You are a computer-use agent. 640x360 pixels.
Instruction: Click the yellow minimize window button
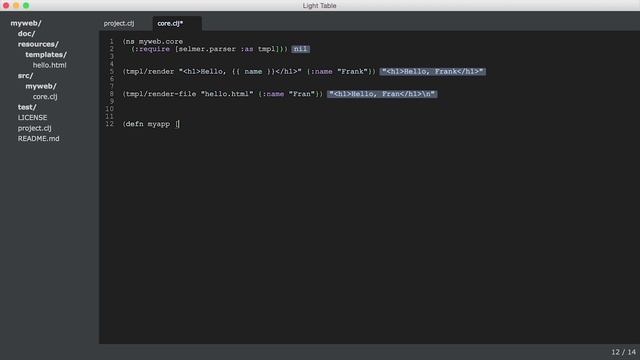tap(16, 5)
